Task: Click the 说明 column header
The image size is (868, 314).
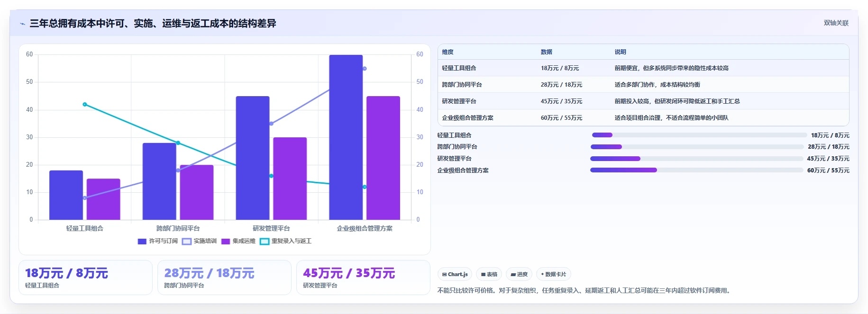Action: click(620, 52)
